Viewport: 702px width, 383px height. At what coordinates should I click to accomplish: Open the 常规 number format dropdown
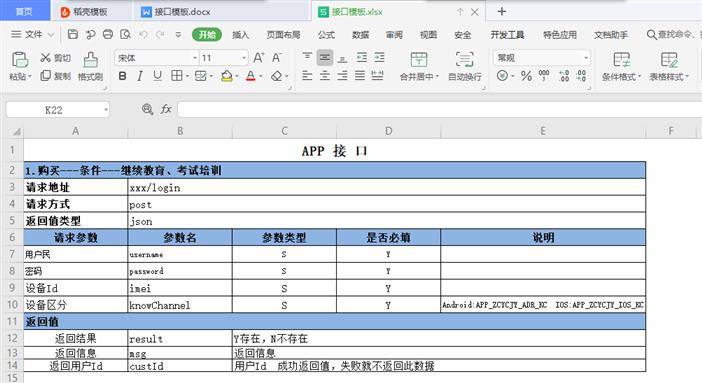point(586,58)
